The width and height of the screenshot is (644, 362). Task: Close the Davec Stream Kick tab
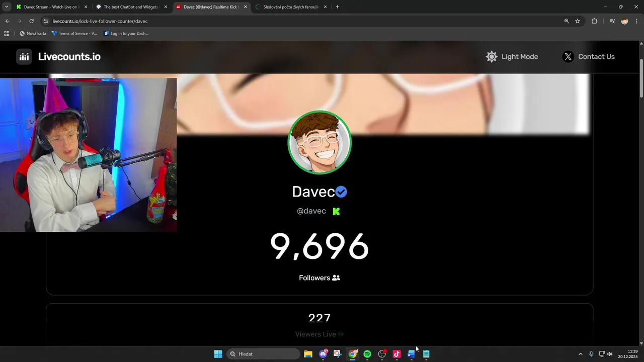[86, 7]
